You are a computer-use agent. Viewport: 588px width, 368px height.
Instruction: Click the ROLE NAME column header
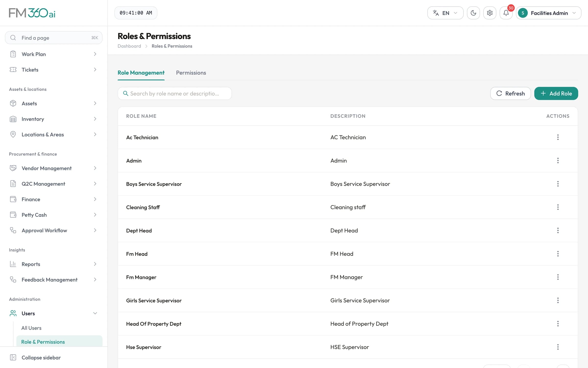click(141, 116)
